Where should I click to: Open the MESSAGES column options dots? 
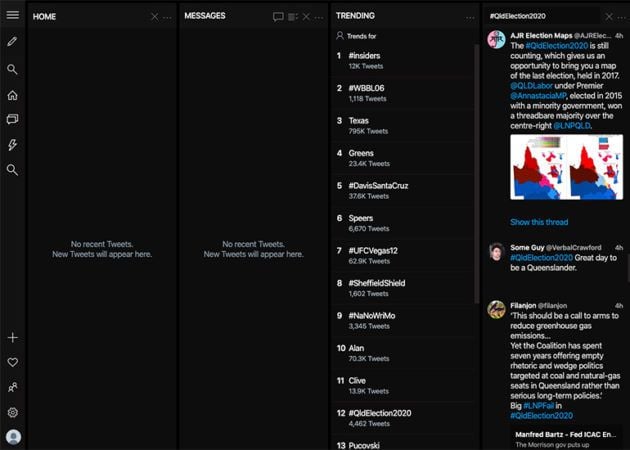point(319,17)
